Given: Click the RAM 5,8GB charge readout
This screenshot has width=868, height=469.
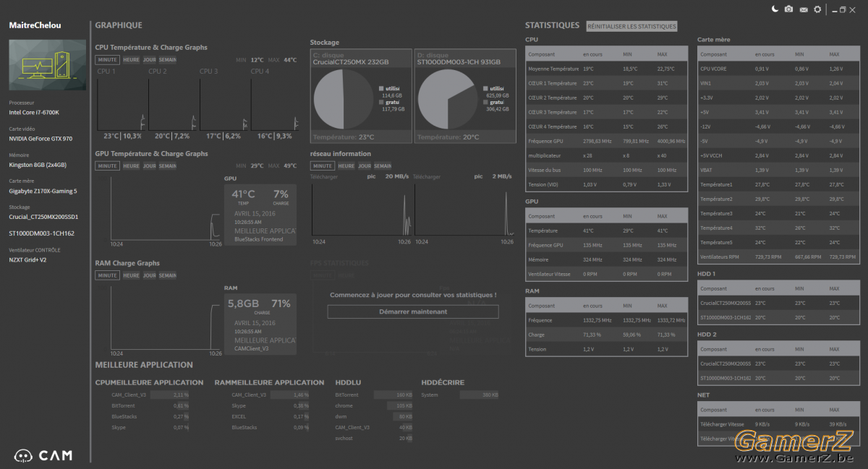Looking at the screenshot, I should click(243, 304).
